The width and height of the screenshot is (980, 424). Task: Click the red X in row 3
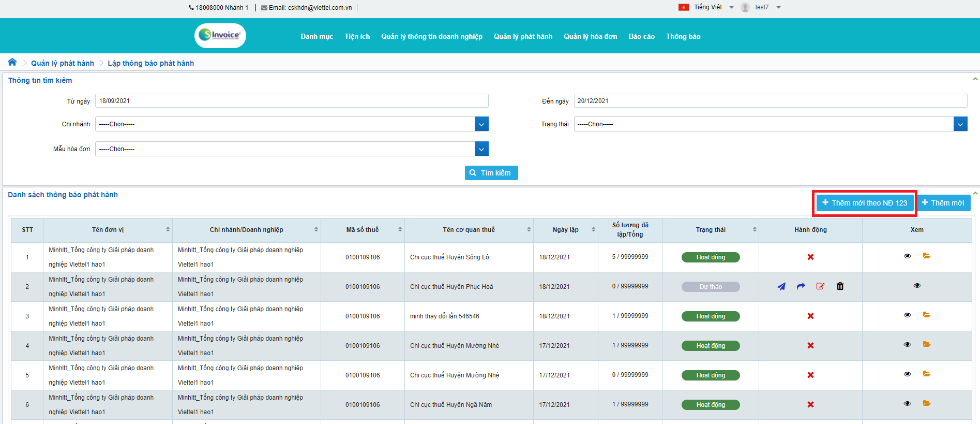coord(810,316)
